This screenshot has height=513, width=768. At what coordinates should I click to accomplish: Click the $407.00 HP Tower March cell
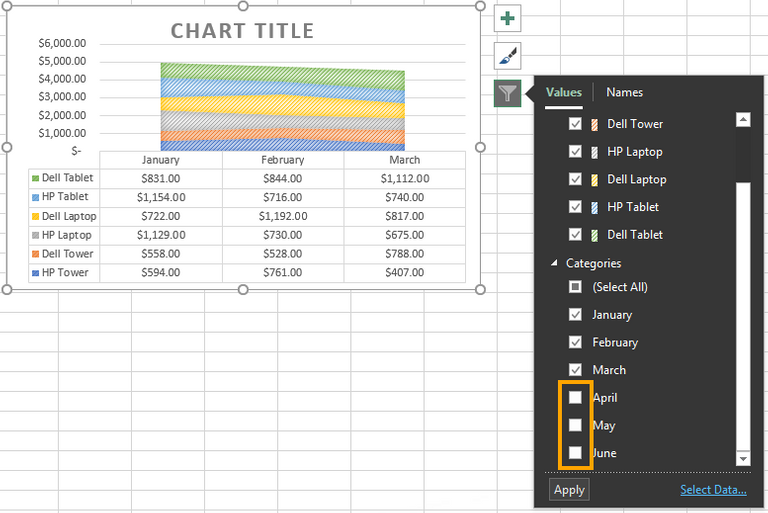(405, 273)
